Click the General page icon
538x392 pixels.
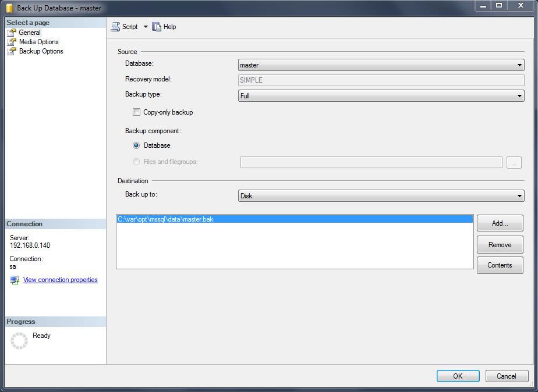tap(12, 33)
